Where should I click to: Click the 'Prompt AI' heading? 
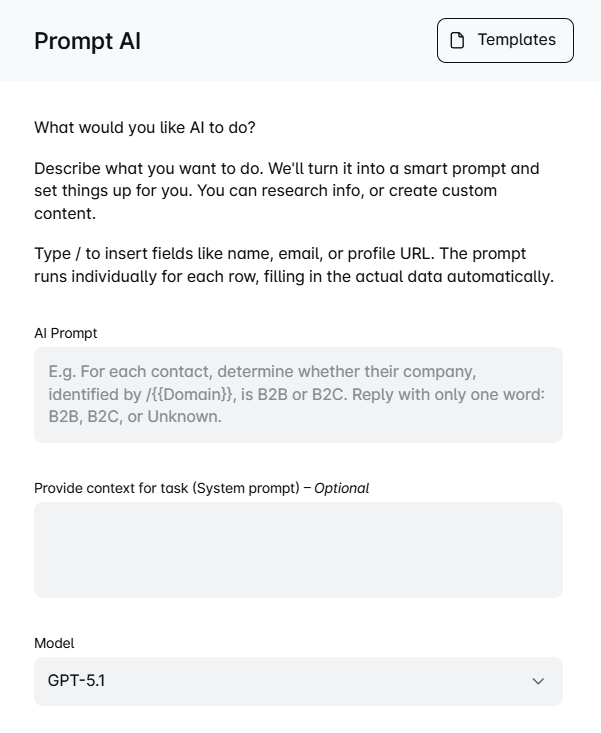(x=87, y=41)
